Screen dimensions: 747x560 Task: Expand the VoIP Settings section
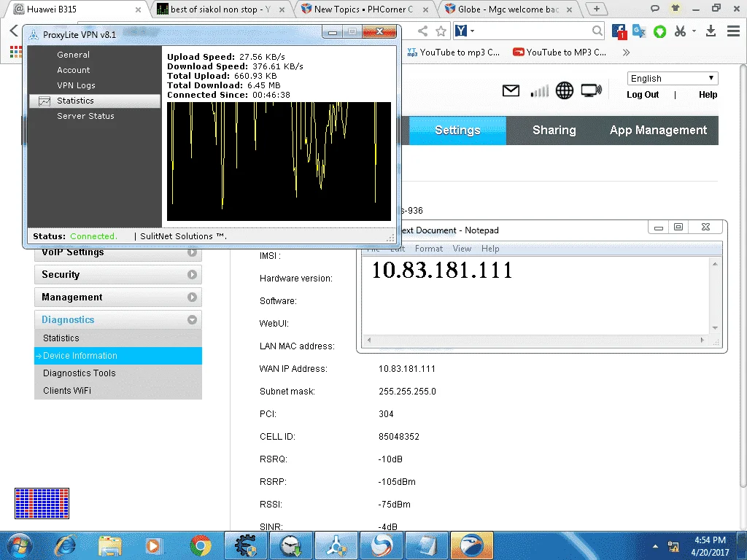(x=118, y=252)
